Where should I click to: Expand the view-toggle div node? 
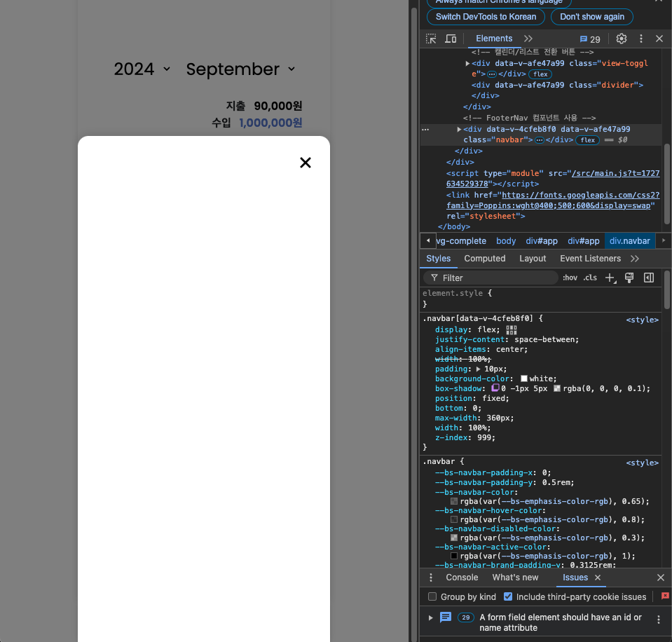point(467,63)
